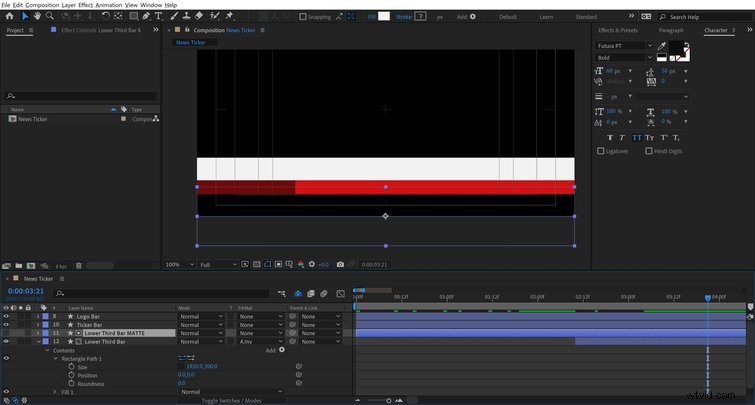The width and height of the screenshot is (755, 405).
Task: Click the Add shape content arrow button in toolbar
Action: 473,16
